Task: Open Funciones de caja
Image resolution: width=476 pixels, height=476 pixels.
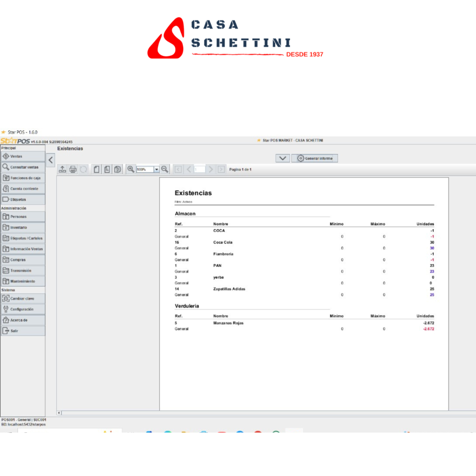Action: (23, 178)
